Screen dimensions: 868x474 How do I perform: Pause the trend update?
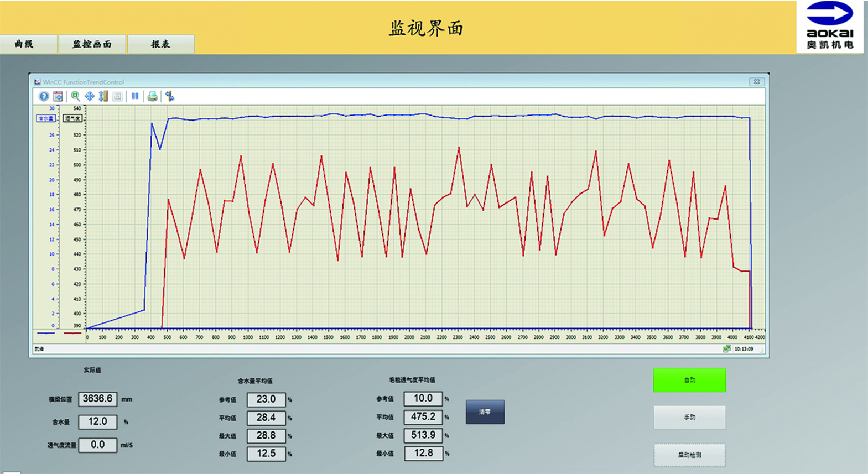click(135, 96)
